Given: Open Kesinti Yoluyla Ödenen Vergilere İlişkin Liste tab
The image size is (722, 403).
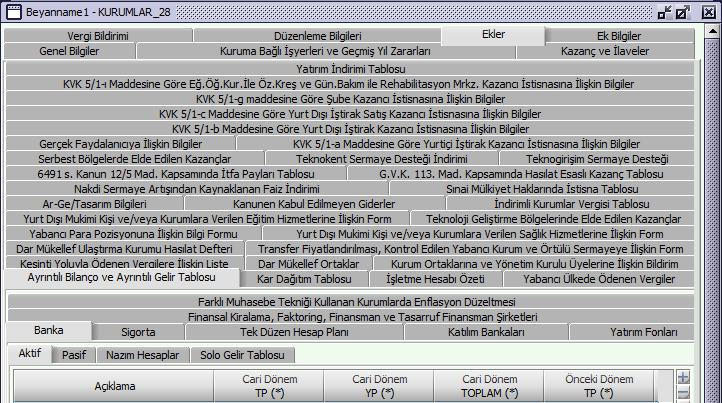Looking at the screenshot, I should pyautogui.click(x=124, y=263).
